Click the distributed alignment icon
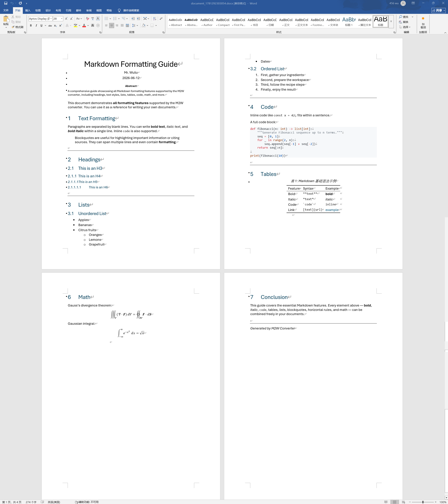The height and width of the screenshot is (504, 448). tap(127, 26)
